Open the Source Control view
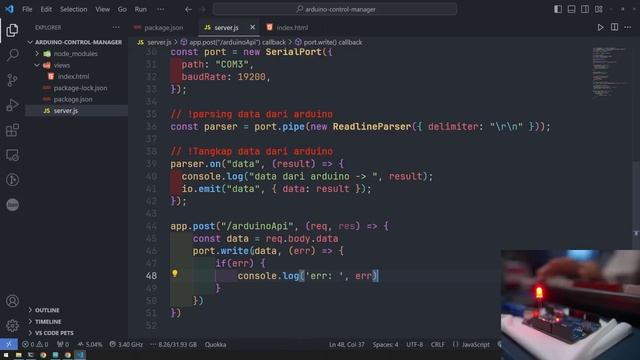 click(12, 80)
